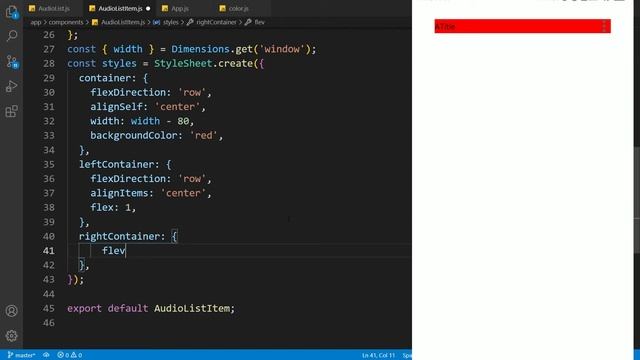Click the 'window' string on line 27
Image resolution: width=640 pixels, height=360 pixels.
(x=282, y=49)
